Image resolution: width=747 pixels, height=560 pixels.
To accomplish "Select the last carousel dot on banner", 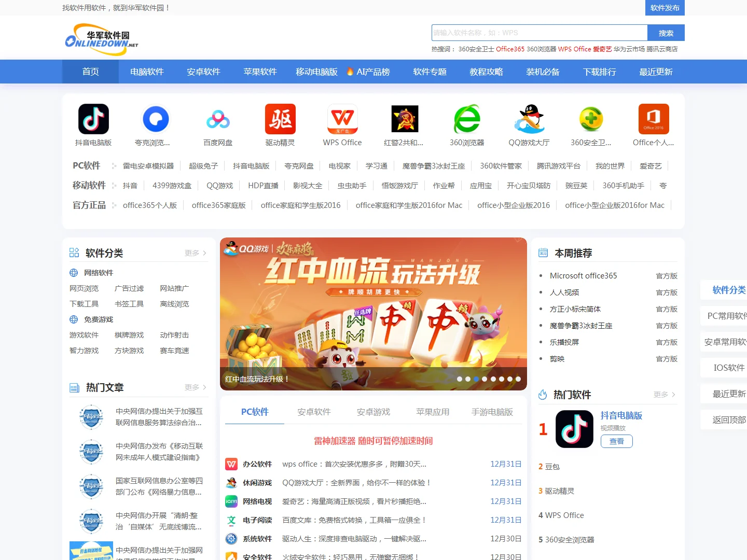I will click(x=518, y=379).
